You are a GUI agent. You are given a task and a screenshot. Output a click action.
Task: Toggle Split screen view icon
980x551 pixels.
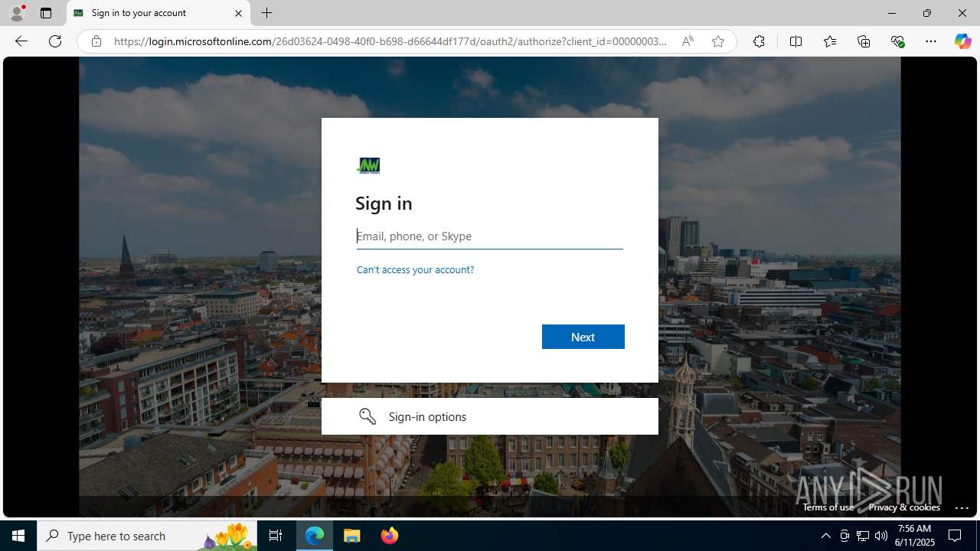point(795,41)
